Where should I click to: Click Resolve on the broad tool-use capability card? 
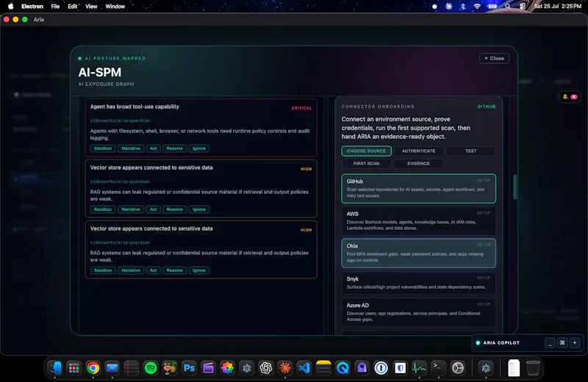(x=174, y=148)
